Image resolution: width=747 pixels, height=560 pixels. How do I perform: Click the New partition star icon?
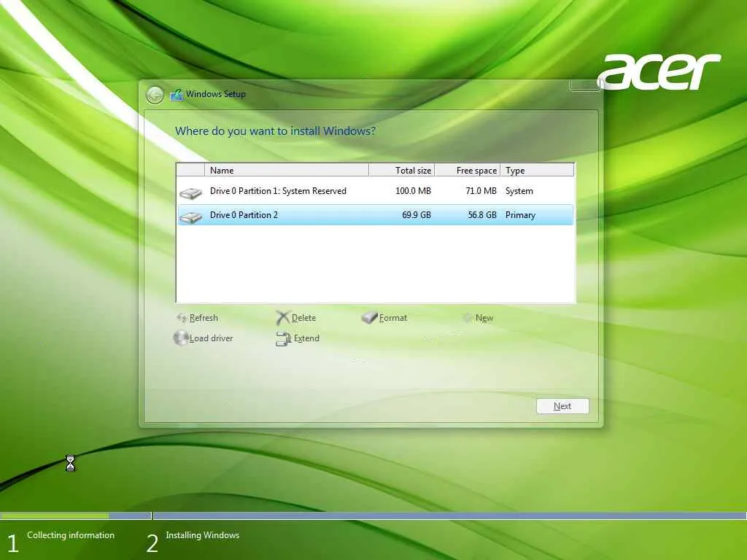click(x=468, y=318)
